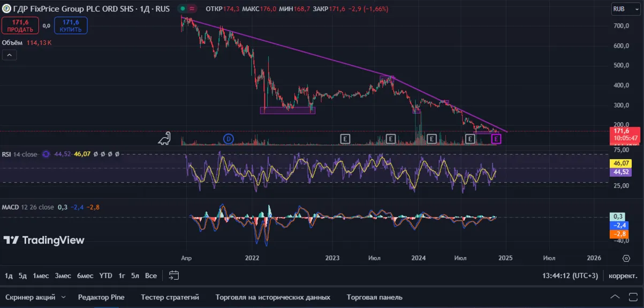Viewport: 644px width, 308px height.
Task: Toggle the pink approximate-data indicator
Action: coord(192,9)
